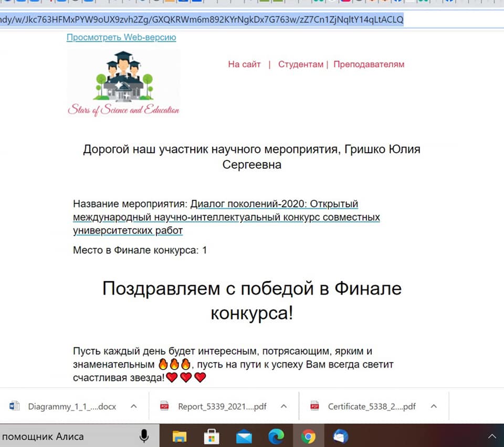This screenshot has width=504, height=447.
Task: Launch Microsoft Store from the taskbar
Action: (x=212, y=437)
